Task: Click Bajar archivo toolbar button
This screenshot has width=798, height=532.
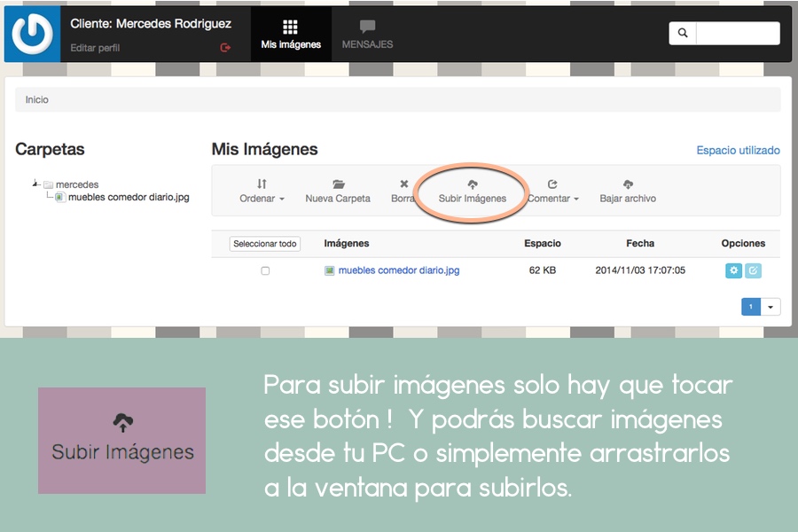Action: pyautogui.click(x=628, y=191)
